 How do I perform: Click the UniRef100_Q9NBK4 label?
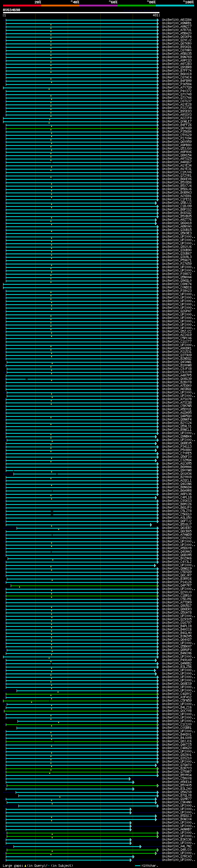[x=177, y=436]
